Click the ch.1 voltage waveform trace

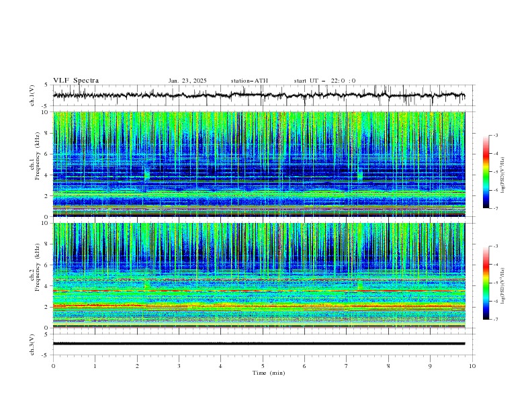click(259, 95)
